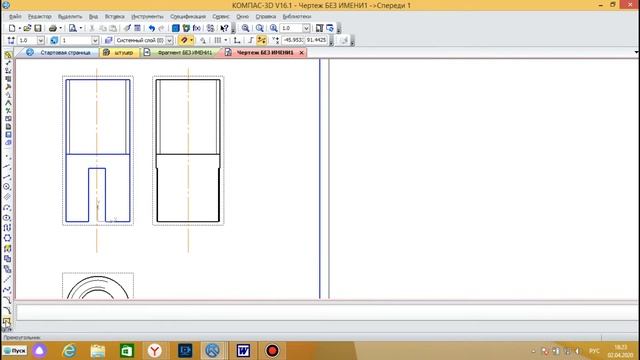Save the document with the floppy disk icon
The height and width of the screenshot is (360, 640).
[38, 28]
